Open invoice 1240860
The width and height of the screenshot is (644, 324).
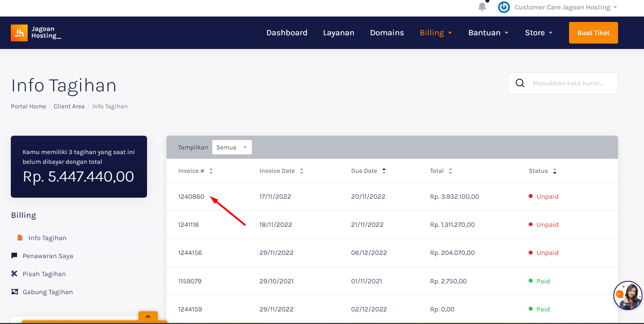click(x=191, y=197)
